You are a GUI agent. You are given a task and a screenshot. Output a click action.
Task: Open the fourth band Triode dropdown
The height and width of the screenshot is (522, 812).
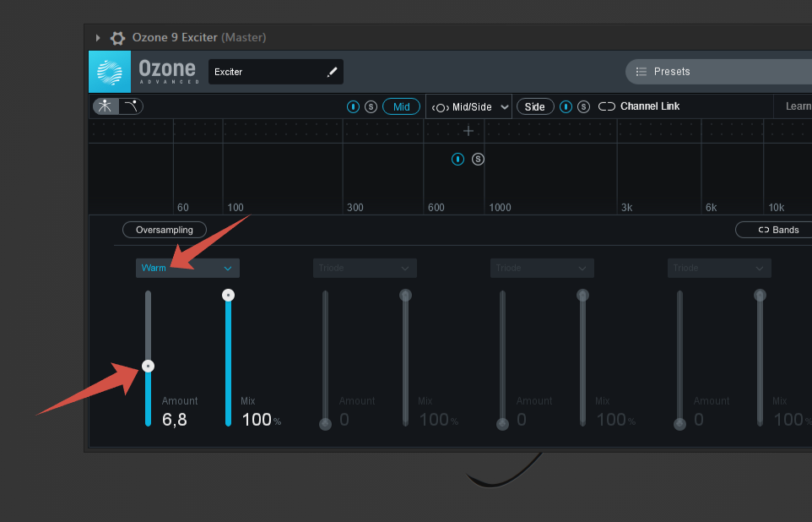click(x=719, y=268)
